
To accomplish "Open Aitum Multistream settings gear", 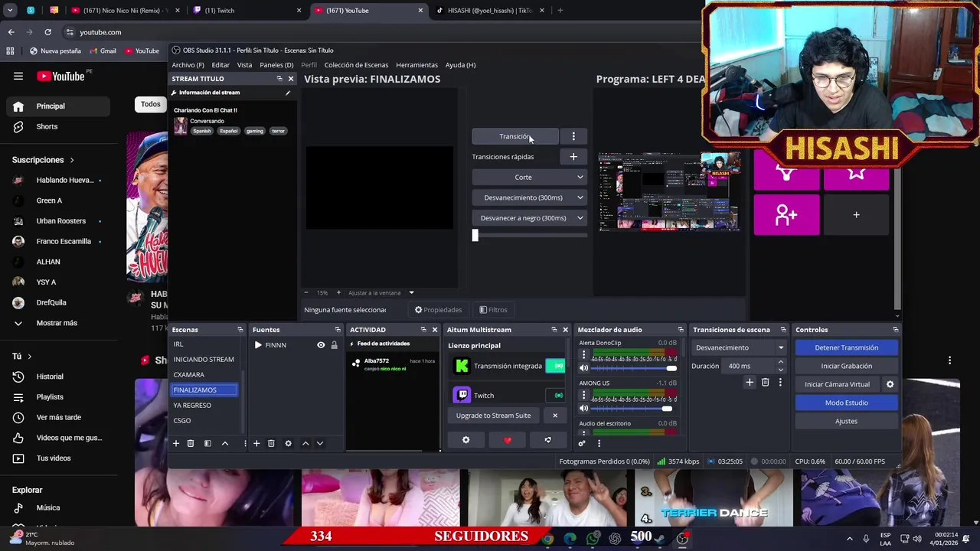I will 465,440.
